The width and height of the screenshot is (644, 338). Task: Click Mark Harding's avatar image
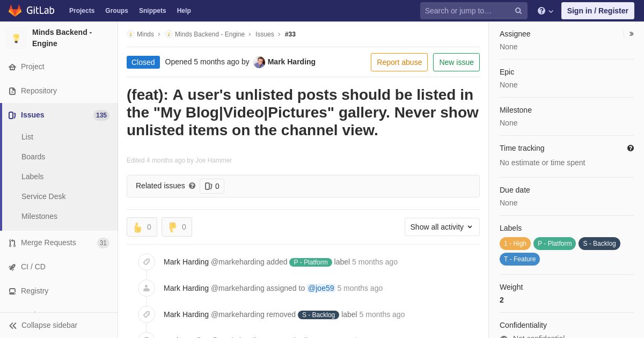[x=259, y=62]
